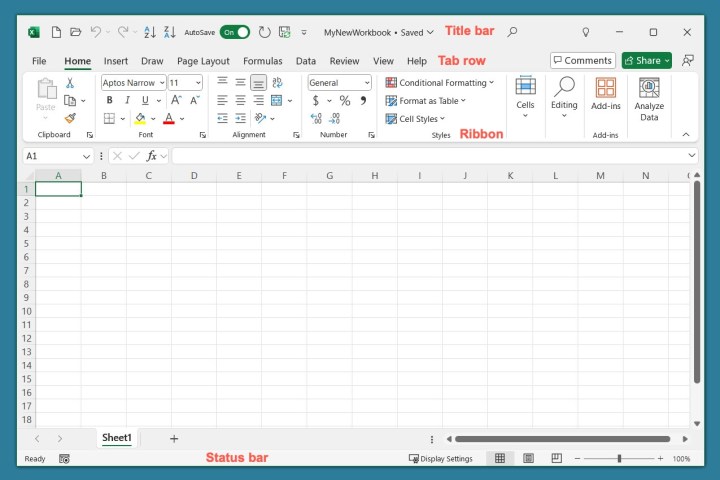The width and height of the screenshot is (720, 480).
Task: Toggle Bold formatting
Action: pos(109,101)
